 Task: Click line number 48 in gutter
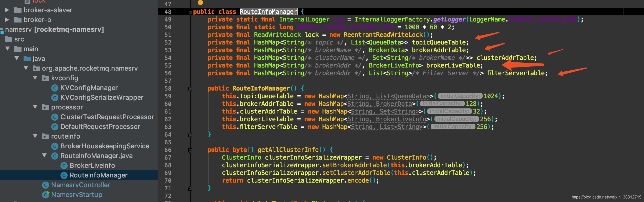[168, 12]
